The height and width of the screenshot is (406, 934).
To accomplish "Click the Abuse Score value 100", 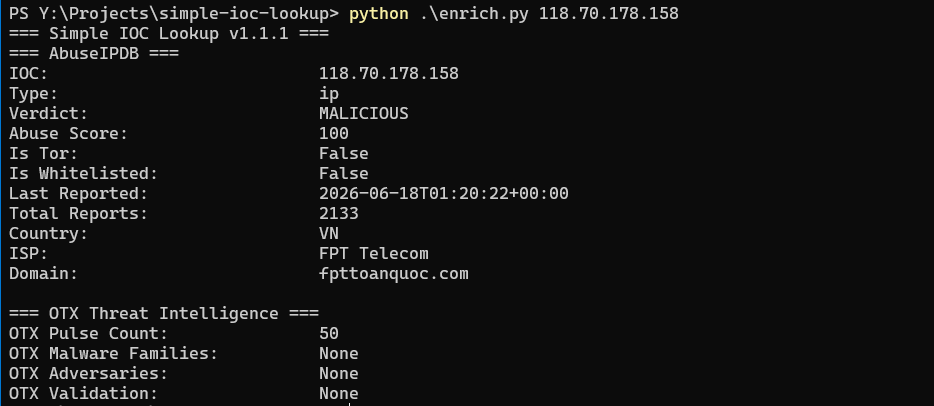I will click(334, 133).
